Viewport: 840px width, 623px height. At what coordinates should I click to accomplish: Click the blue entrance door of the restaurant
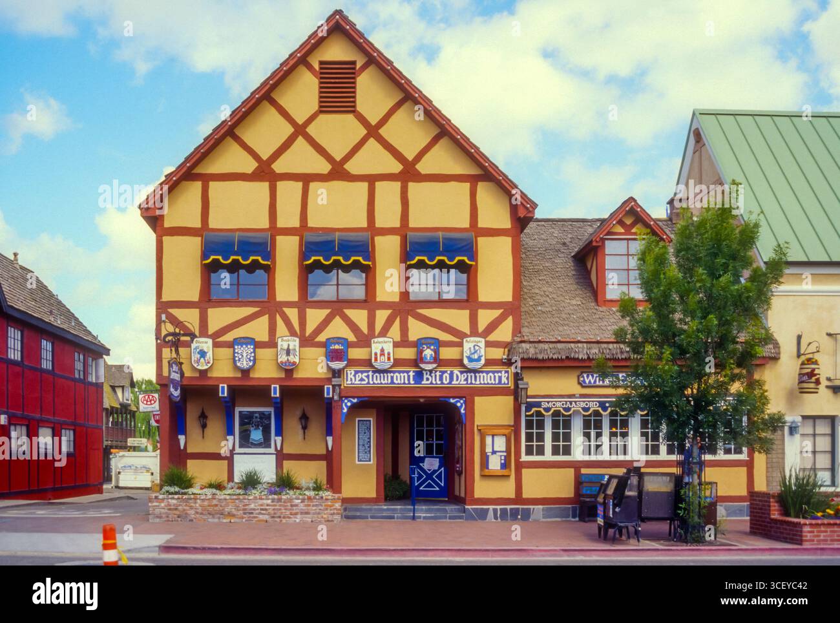(x=430, y=456)
